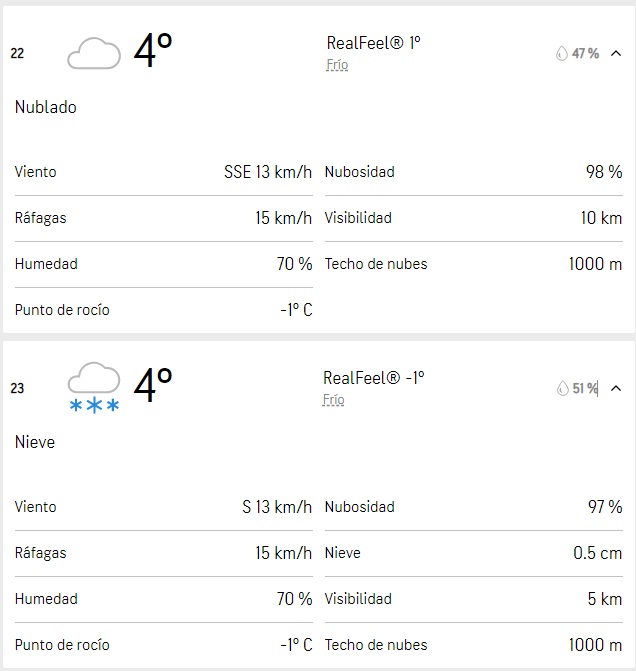Click the Viento SSE 13 km/h row
Viewport: 636px width, 671px height.
click(x=163, y=172)
